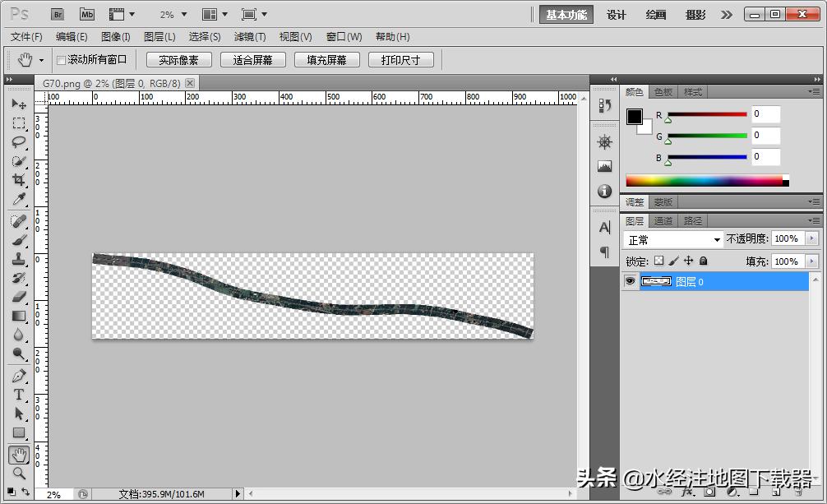The width and height of the screenshot is (827, 504).
Task: Click the 实际像素 button
Action: (178, 58)
